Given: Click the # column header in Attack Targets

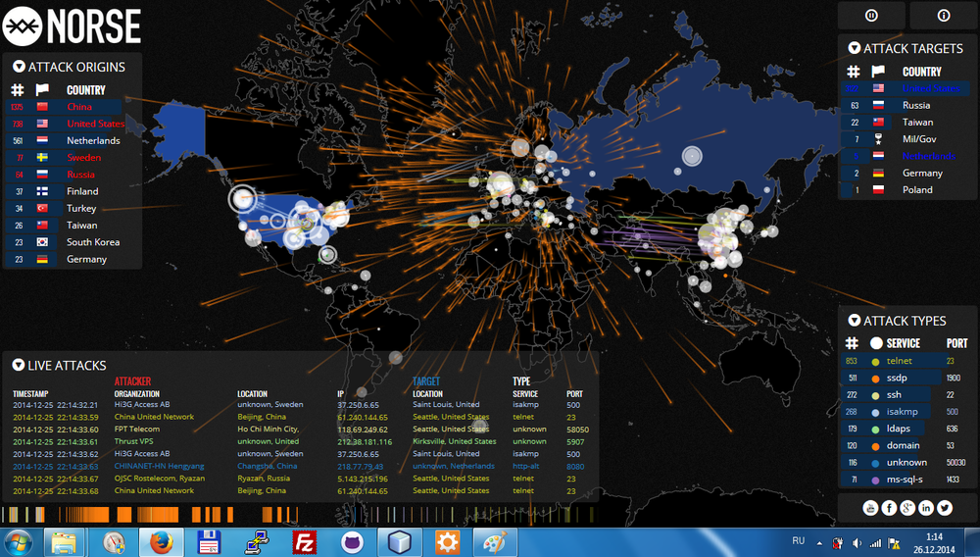Looking at the screenshot, I should 854,72.
